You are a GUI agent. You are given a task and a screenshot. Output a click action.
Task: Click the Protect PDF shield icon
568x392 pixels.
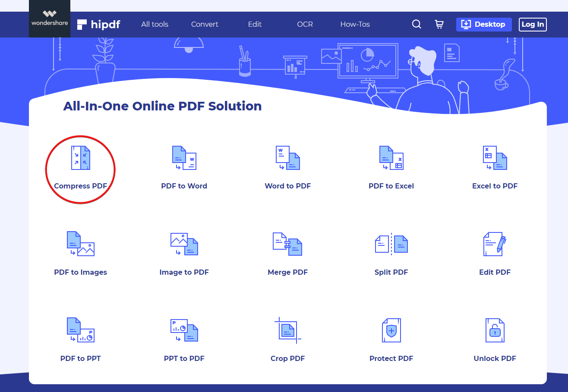coord(391,330)
